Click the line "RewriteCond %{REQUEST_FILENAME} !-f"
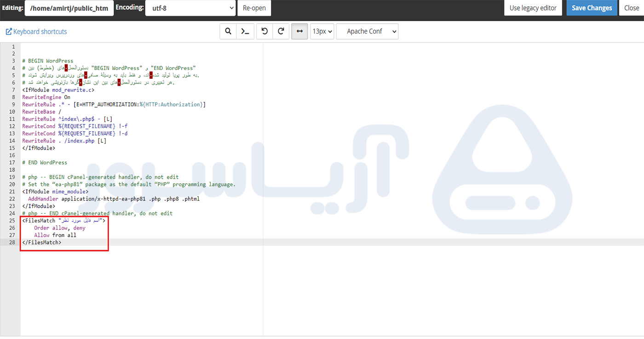 pos(75,126)
